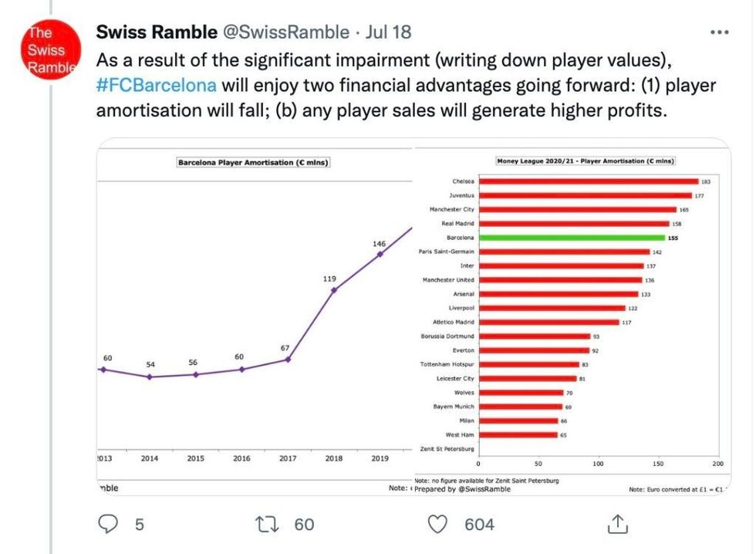756x554 pixels.
Task: Open the three-dot more options menu
Action: pyautogui.click(x=719, y=32)
